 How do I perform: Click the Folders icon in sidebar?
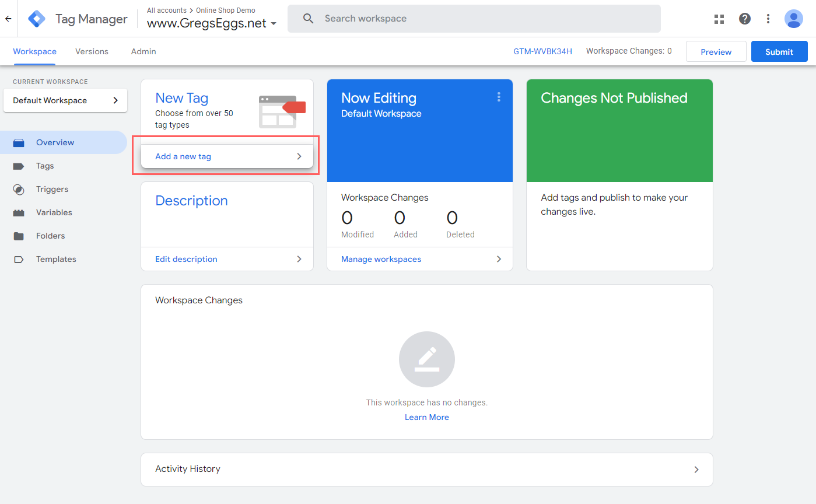[x=19, y=236]
